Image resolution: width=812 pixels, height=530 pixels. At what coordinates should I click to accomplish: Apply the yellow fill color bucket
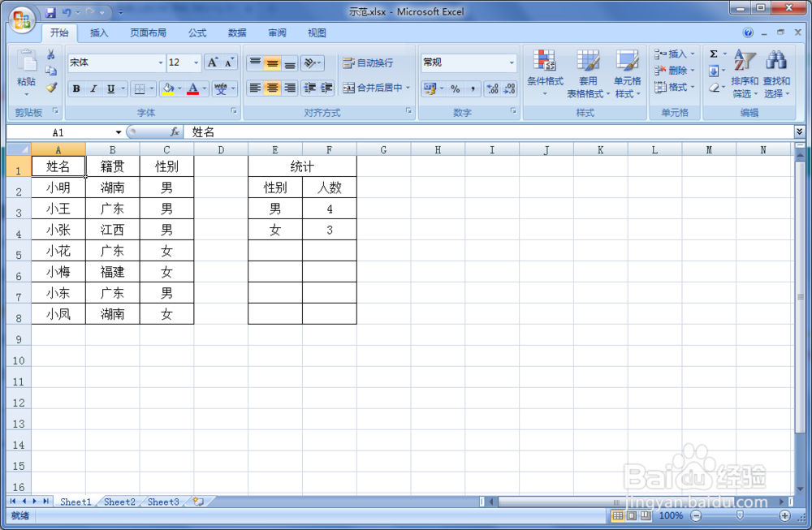click(x=168, y=88)
